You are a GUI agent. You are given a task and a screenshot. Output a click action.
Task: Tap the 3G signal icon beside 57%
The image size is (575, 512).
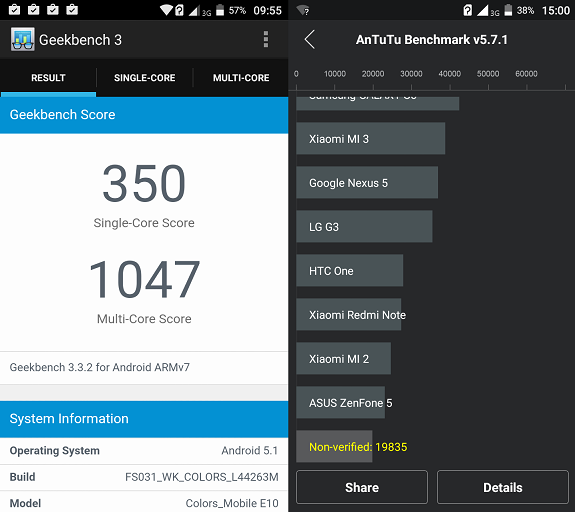tap(200, 11)
